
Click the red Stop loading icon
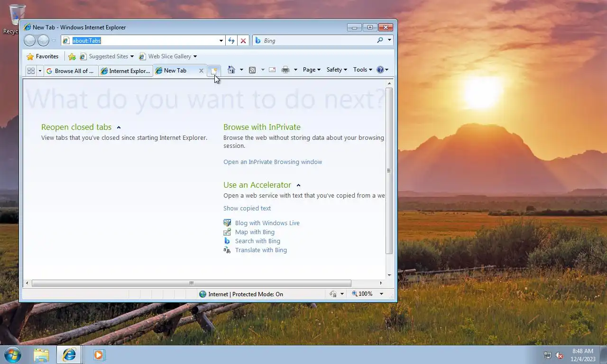pyautogui.click(x=243, y=41)
